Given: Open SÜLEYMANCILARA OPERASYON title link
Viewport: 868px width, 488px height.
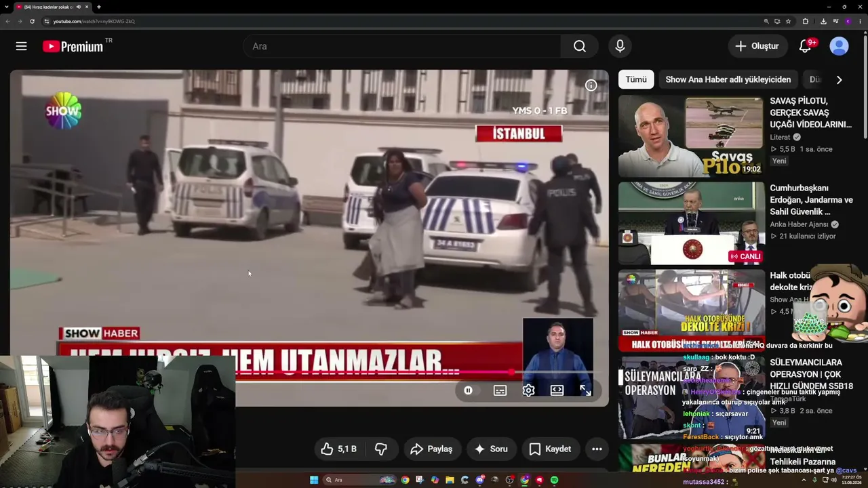Looking at the screenshot, I should (x=811, y=374).
